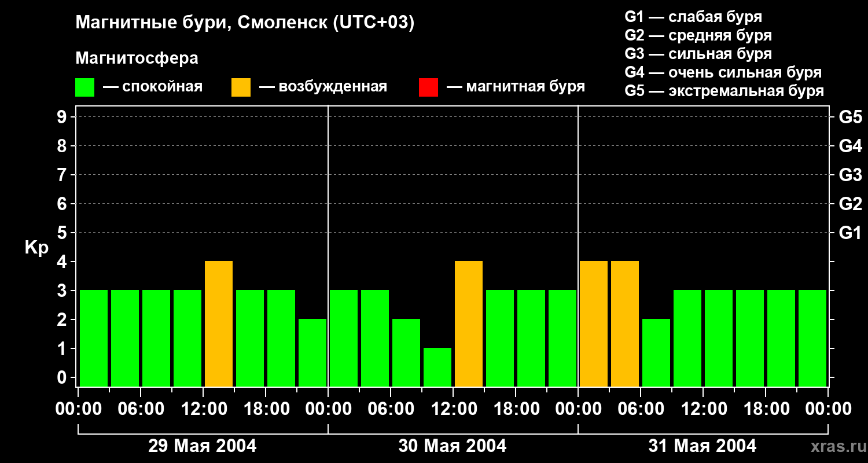Click 'G1 — слабая буря' legend line

693,17
